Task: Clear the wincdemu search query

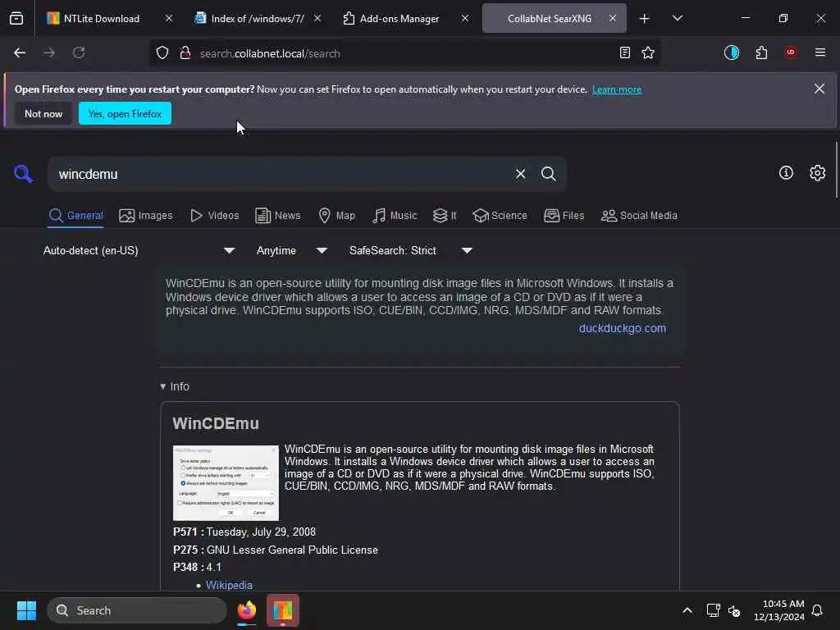Action: pyautogui.click(x=520, y=174)
